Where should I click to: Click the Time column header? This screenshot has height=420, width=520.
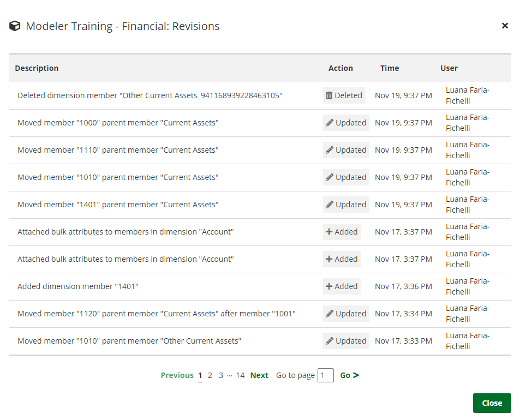pyautogui.click(x=390, y=68)
